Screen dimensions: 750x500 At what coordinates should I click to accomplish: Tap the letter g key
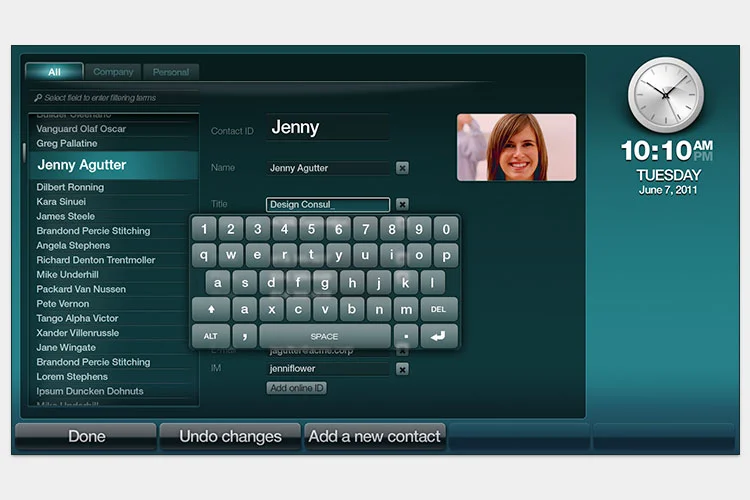[325, 283]
